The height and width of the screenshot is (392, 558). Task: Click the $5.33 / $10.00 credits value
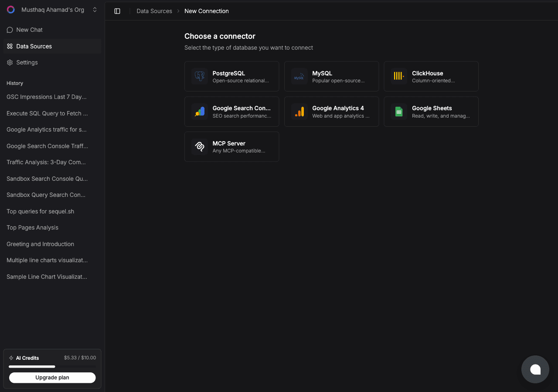[x=80, y=358]
